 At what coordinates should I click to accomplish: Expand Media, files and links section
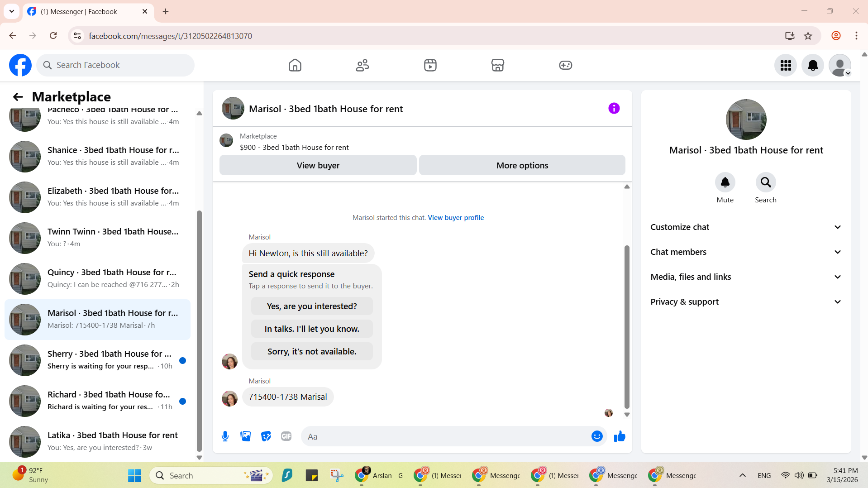746,277
